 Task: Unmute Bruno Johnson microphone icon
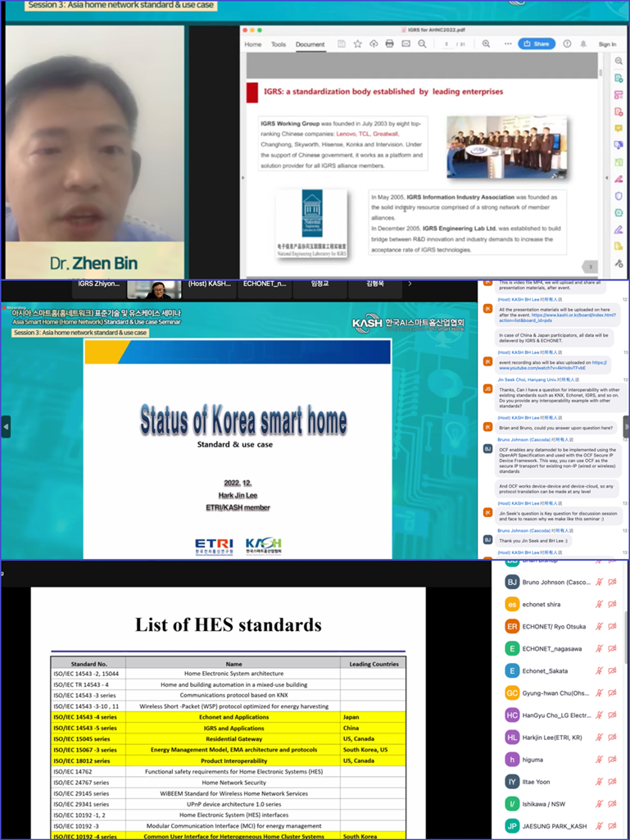tap(599, 582)
